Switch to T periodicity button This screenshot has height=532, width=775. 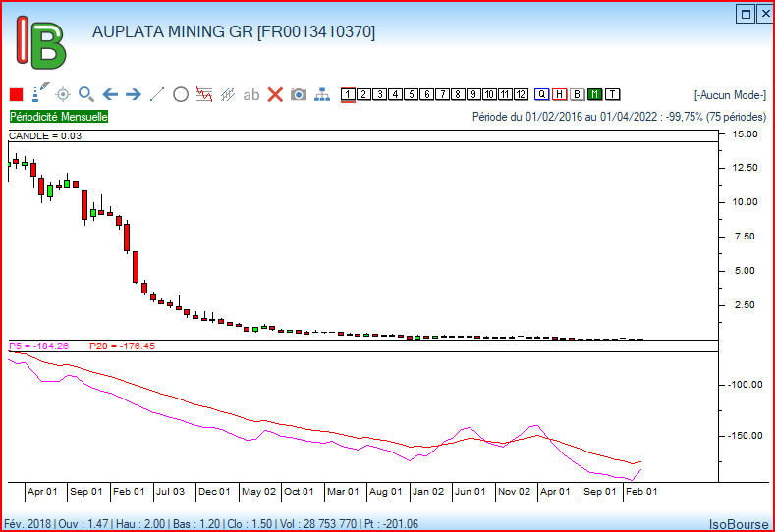click(x=612, y=94)
